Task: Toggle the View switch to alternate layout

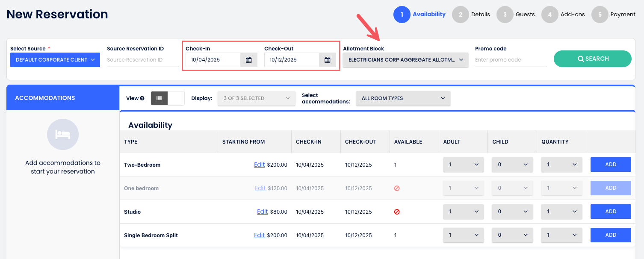Action: pos(176,98)
